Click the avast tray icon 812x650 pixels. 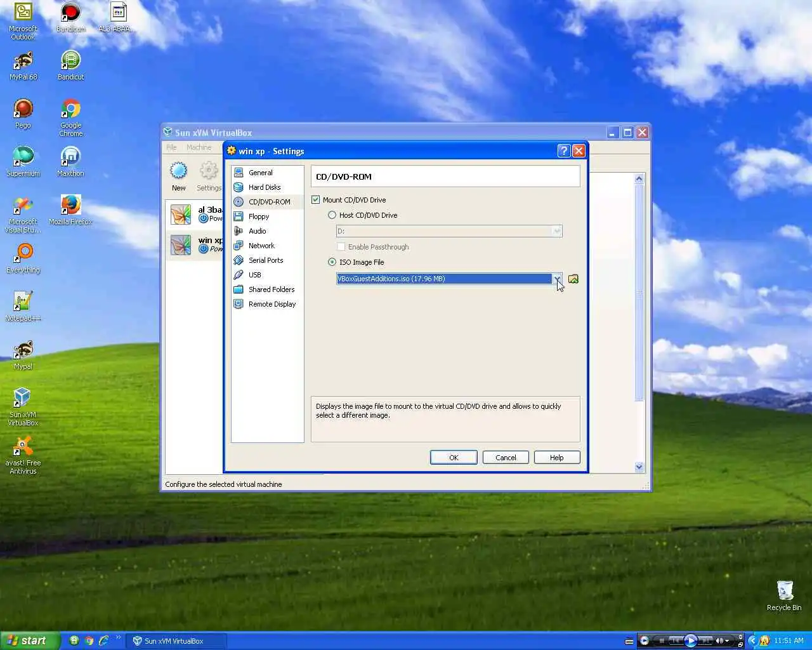[x=764, y=640]
